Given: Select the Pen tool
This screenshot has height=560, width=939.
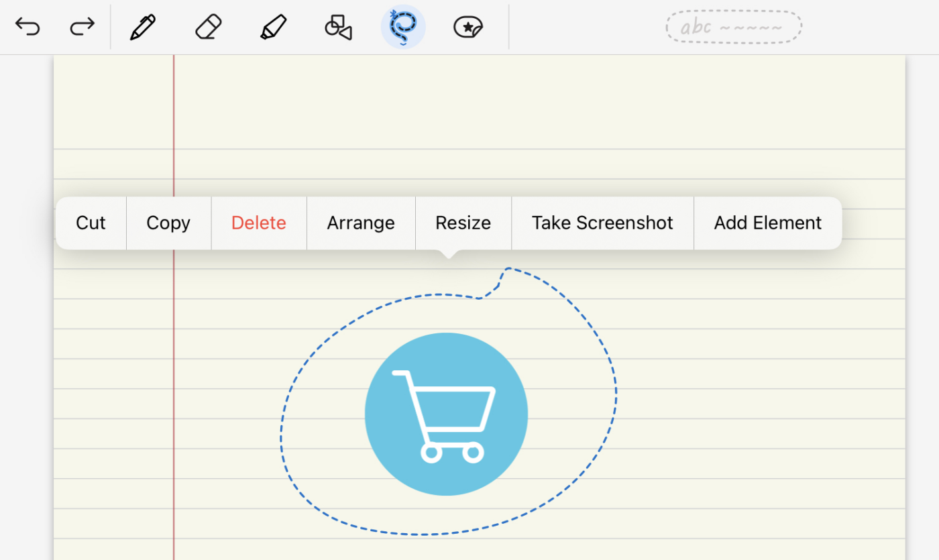Looking at the screenshot, I should tap(142, 27).
